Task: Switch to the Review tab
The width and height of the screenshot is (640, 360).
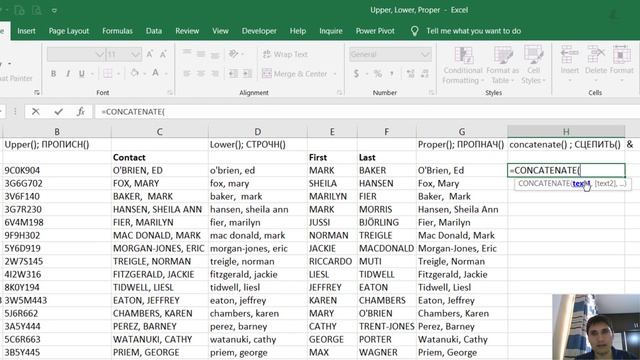Action: click(x=187, y=31)
